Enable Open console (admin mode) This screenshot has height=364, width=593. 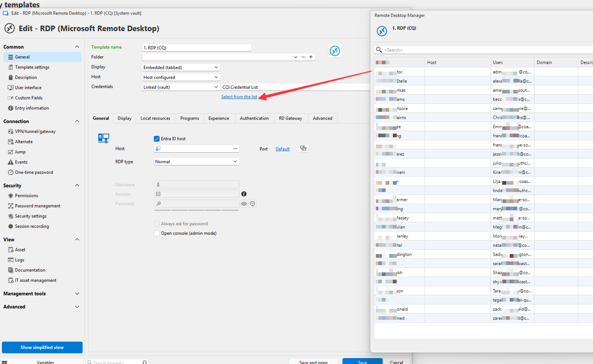(157, 233)
